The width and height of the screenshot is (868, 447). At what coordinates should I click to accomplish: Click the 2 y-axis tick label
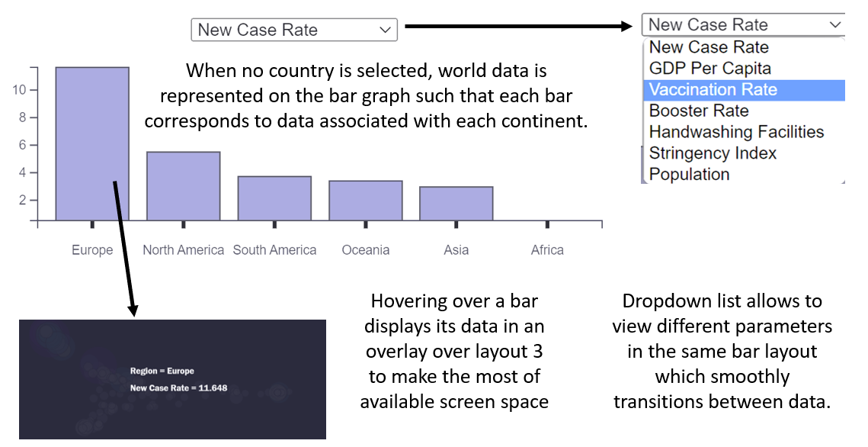(x=23, y=200)
